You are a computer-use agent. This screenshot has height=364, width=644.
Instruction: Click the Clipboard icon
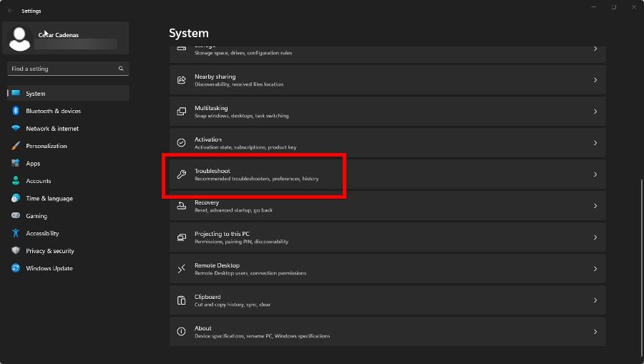[181, 300]
